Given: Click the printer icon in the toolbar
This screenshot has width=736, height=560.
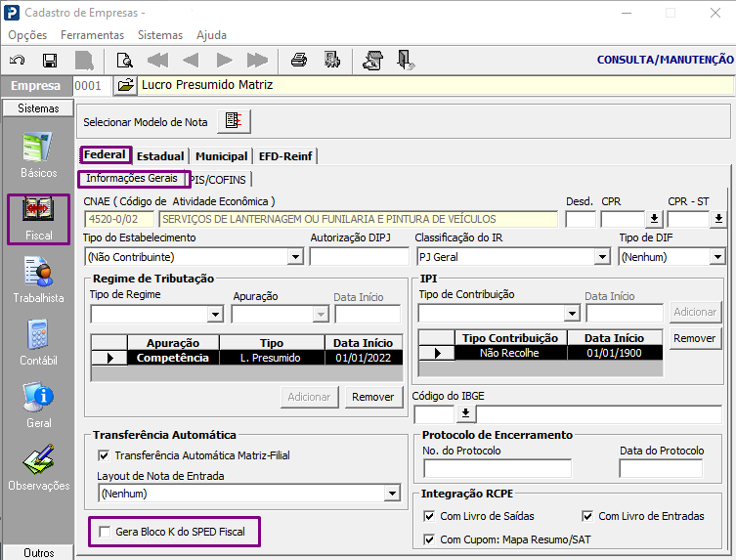Looking at the screenshot, I should pos(299,61).
